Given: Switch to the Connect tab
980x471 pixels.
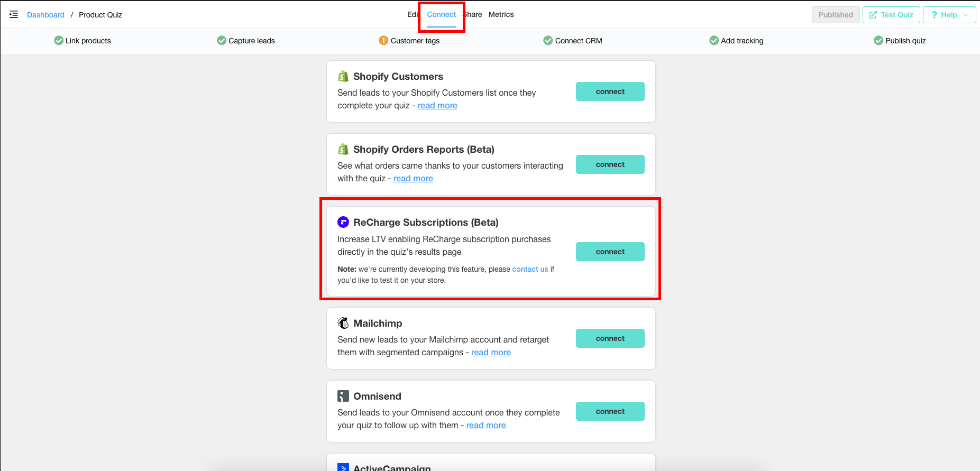Looking at the screenshot, I should (441, 15).
